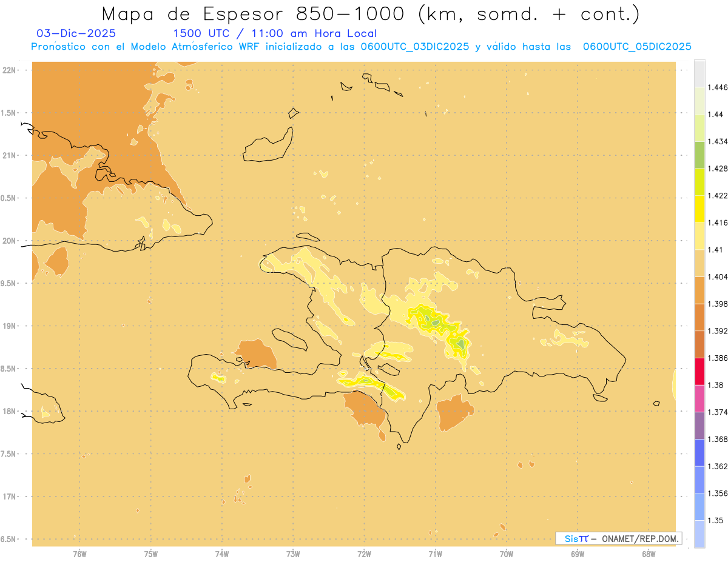Click the colorbar value 1.35
728x562 pixels.
pyautogui.click(x=716, y=520)
